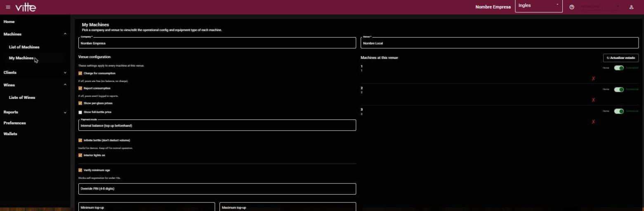
Task: Open Wallets in sidebar
Action: click(11, 134)
